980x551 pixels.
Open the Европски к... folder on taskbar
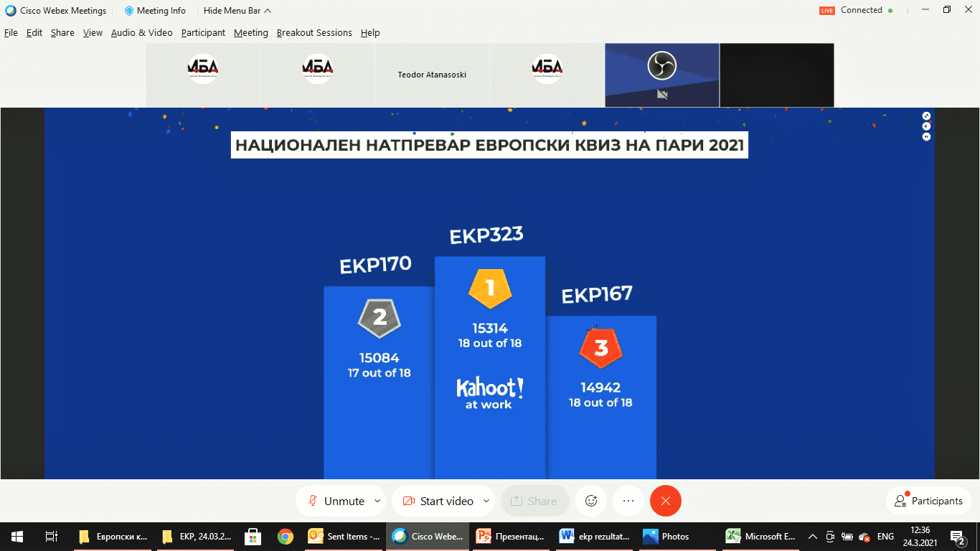113,537
